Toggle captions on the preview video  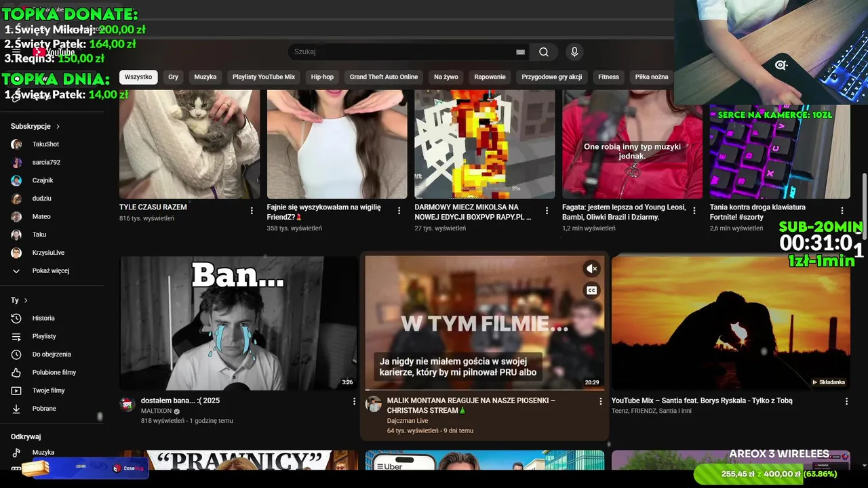(x=592, y=291)
